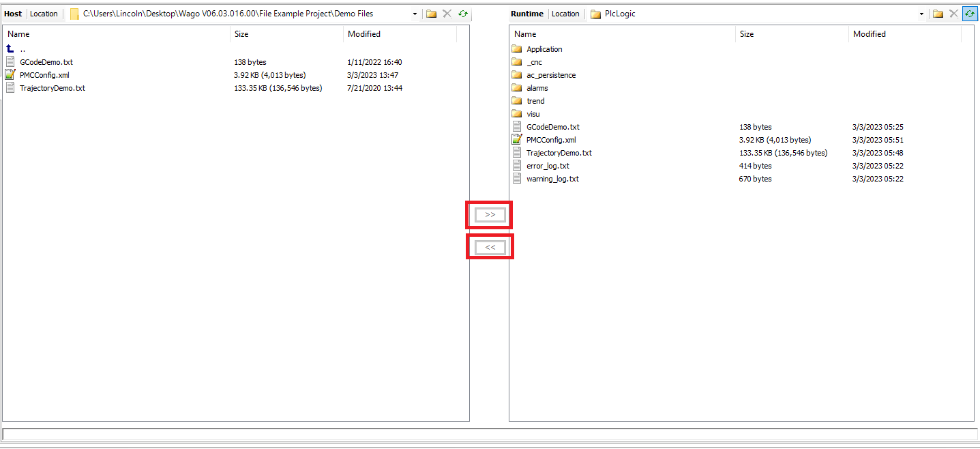
Task: Sort Host files by Name column
Action: 18,34
